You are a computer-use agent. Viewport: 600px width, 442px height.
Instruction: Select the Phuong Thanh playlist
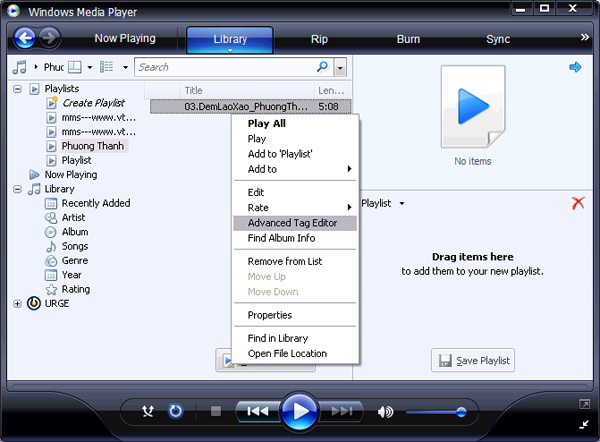[93, 146]
